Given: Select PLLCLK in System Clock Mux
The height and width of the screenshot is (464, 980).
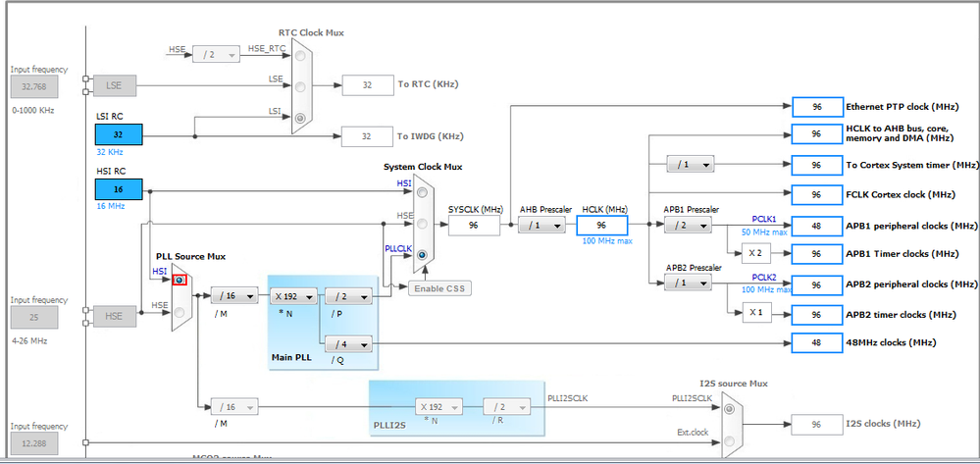Looking at the screenshot, I should [423, 255].
